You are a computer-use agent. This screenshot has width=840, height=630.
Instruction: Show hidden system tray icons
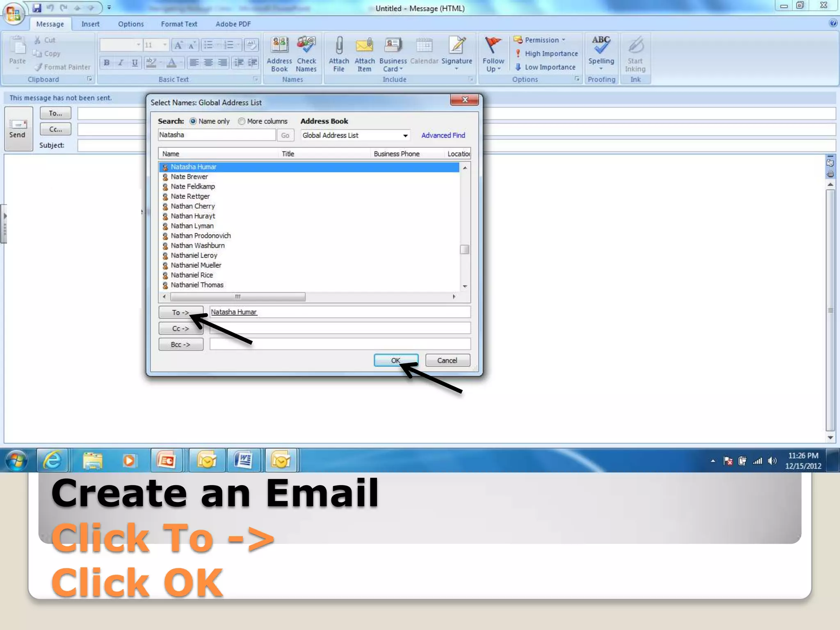pyautogui.click(x=713, y=461)
